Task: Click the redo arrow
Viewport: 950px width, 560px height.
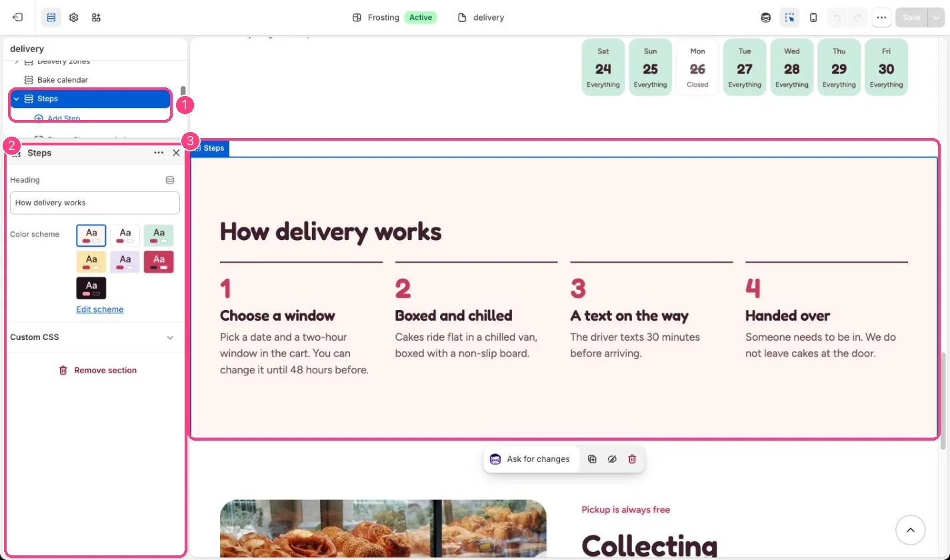Action: (x=858, y=17)
